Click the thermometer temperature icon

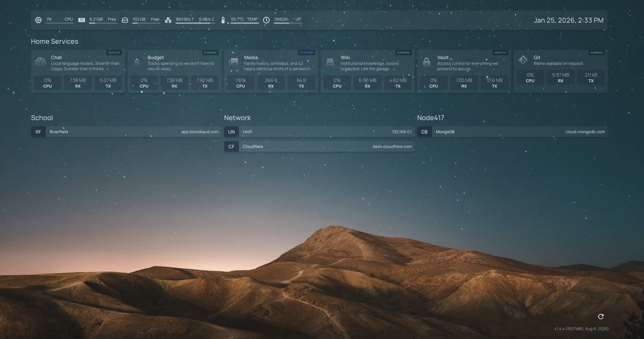[223, 20]
